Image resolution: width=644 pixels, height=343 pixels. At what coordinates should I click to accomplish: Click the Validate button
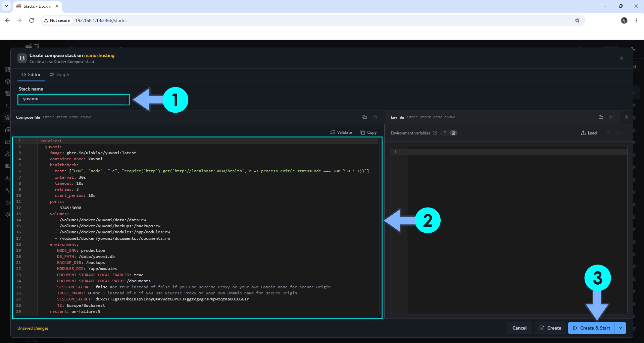[341, 132]
